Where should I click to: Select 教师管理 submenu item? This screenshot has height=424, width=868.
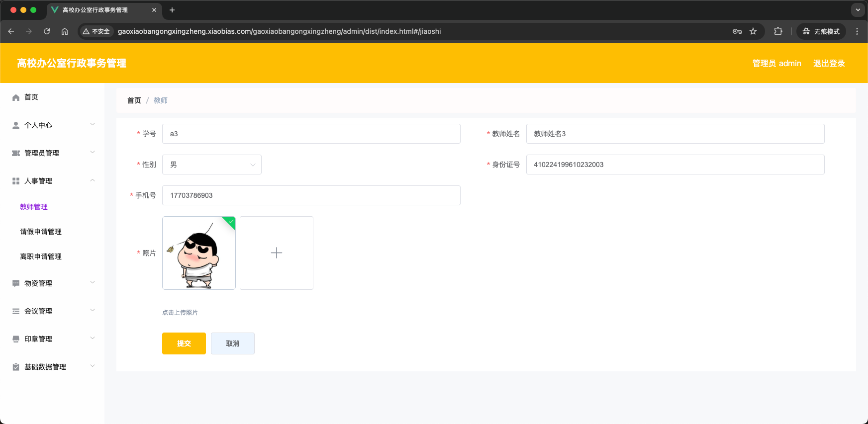(34, 207)
